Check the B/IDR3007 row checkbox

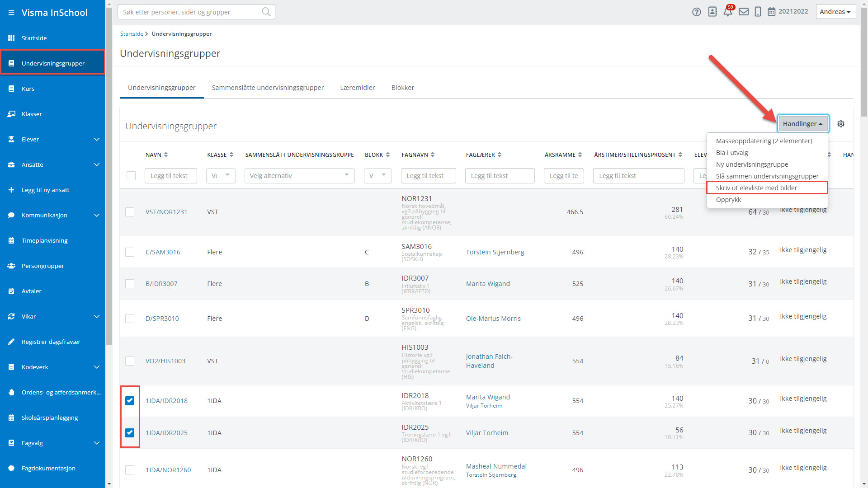130,284
